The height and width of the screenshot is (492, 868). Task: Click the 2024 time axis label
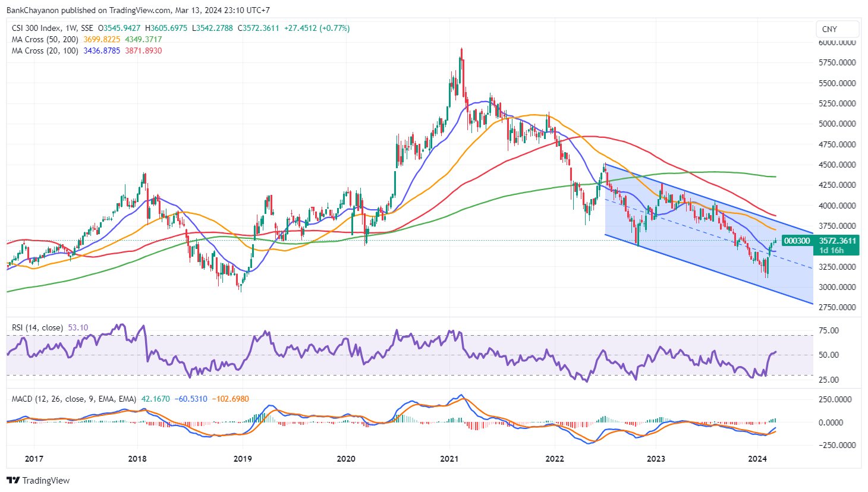point(757,459)
